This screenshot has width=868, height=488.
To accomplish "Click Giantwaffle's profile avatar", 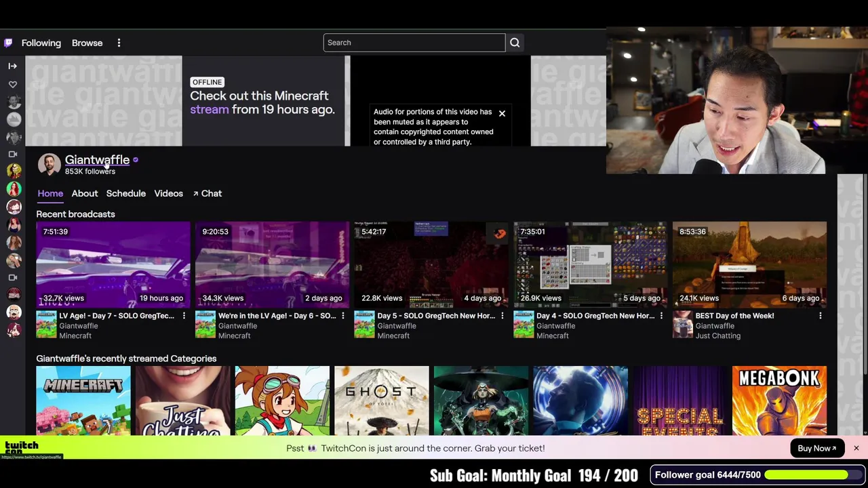I will tap(49, 165).
